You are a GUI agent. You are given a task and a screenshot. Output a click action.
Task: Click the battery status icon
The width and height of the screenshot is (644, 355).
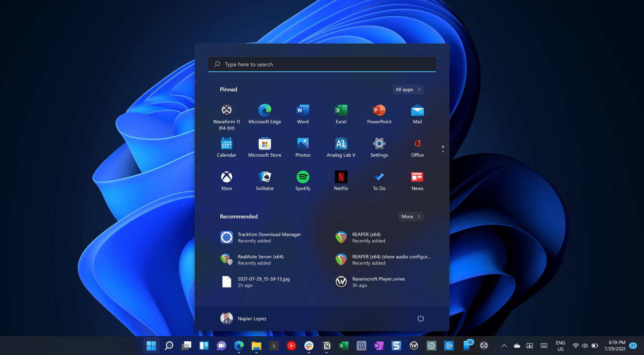(x=595, y=346)
